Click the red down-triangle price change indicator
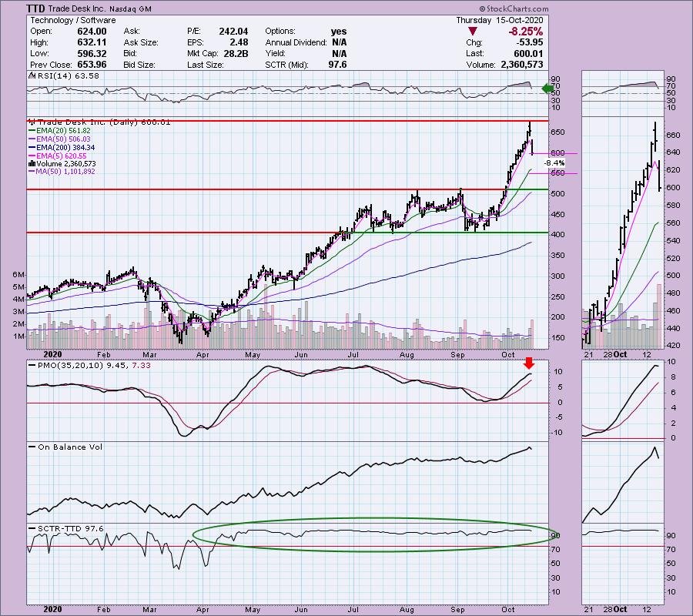The width and height of the screenshot is (693, 616). pyautogui.click(x=473, y=32)
